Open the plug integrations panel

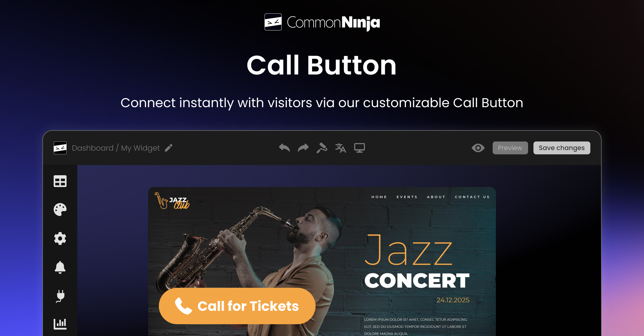[x=60, y=296]
